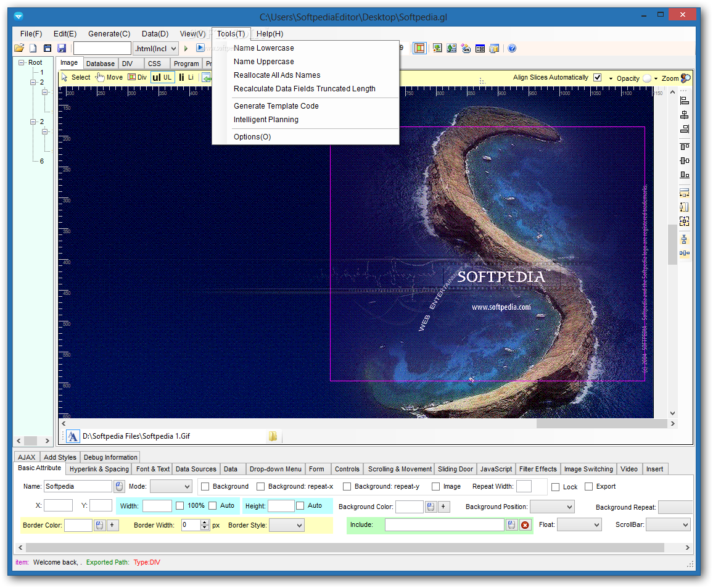Create a new blank document
The height and width of the screenshot is (588, 713).
point(33,48)
